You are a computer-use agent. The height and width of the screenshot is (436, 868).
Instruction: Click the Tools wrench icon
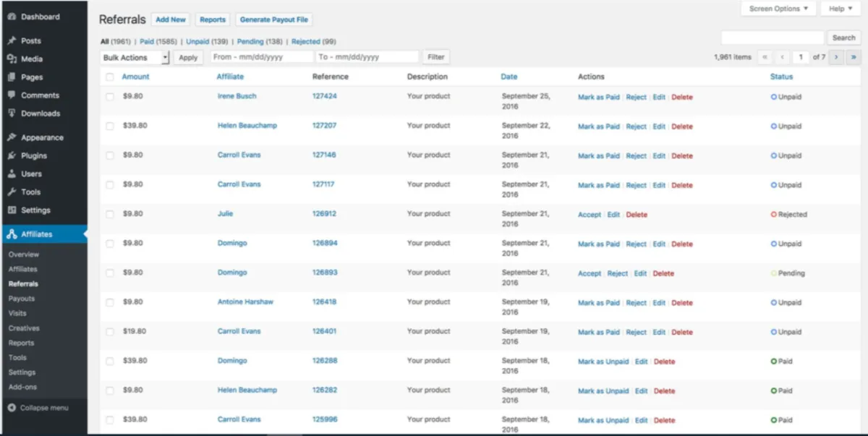(x=12, y=192)
